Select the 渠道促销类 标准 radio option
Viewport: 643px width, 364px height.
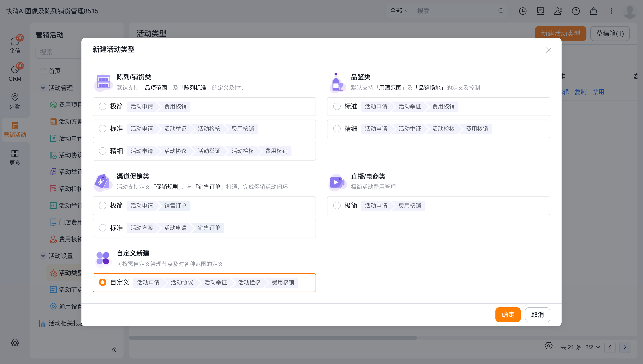click(x=102, y=228)
